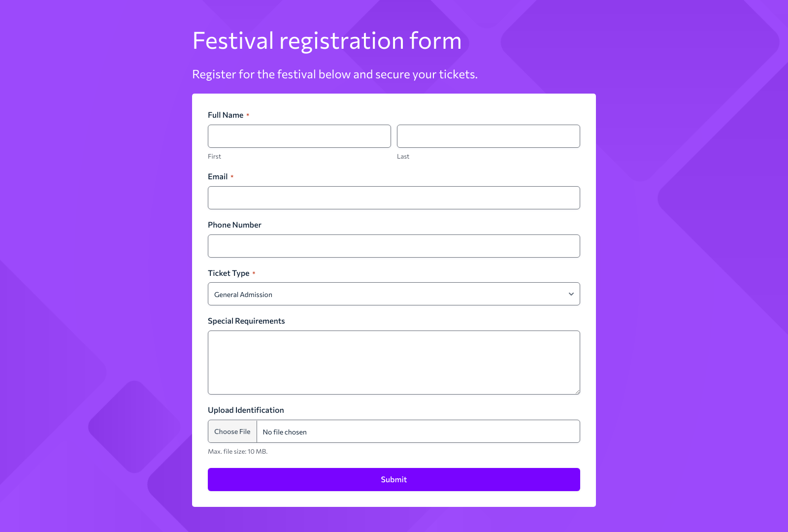Click the dropdown chevron arrow
Screen dimensions: 788x532
point(571,294)
